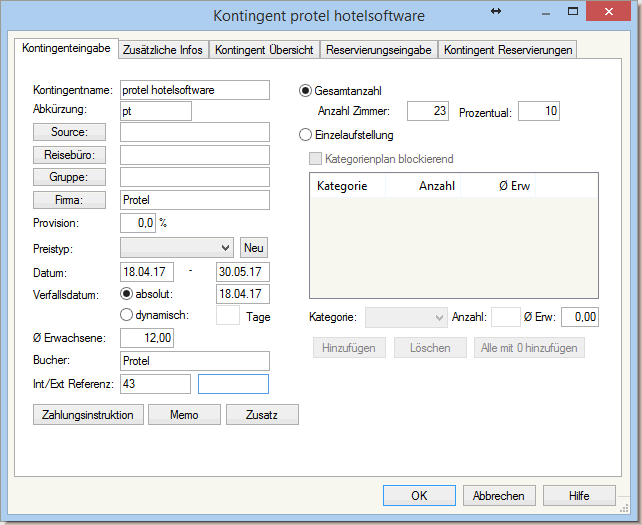
Task: Click the Zusatz button
Action: tap(262, 415)
